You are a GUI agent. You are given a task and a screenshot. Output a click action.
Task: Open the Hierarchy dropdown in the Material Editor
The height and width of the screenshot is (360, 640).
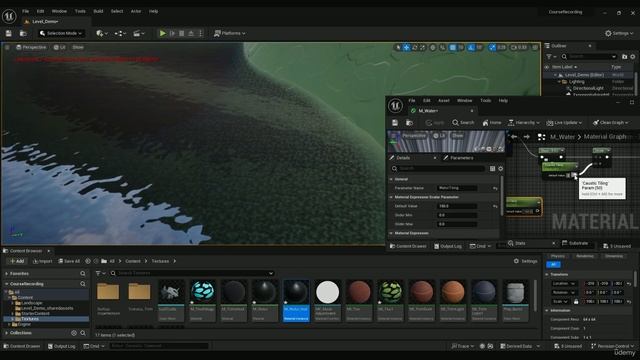[524, 122]
